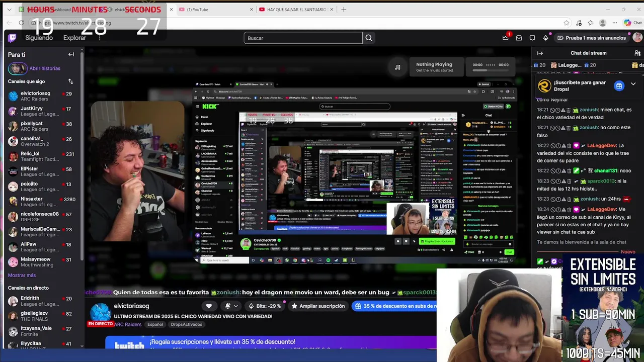
Task: Open Eridritth live channel
Action: [x=42, y=301]
